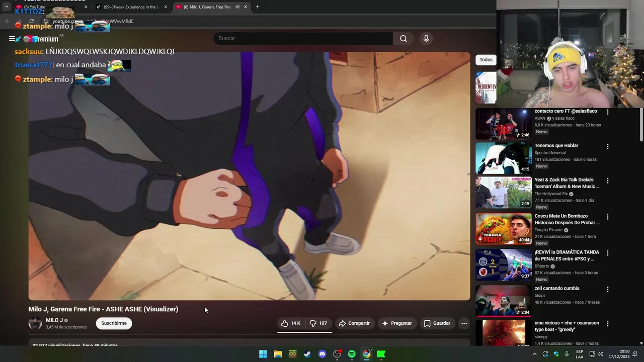The height and width of the screenshot is (362, 644).
Task: Reload the page with refresh icon
Action: [x=31, y=21]
